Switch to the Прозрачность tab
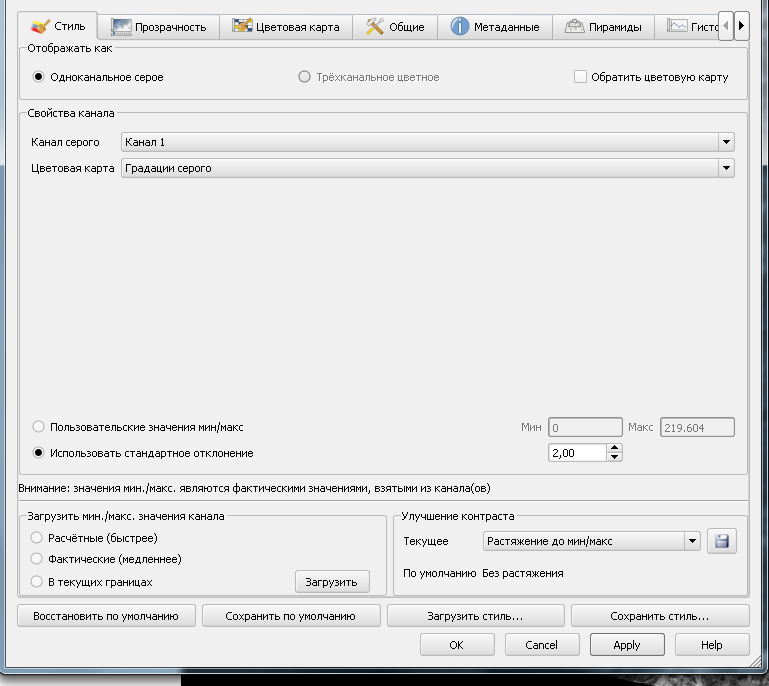Image resolution: width=769 pixels, height=686 pixels. (171, 27)
